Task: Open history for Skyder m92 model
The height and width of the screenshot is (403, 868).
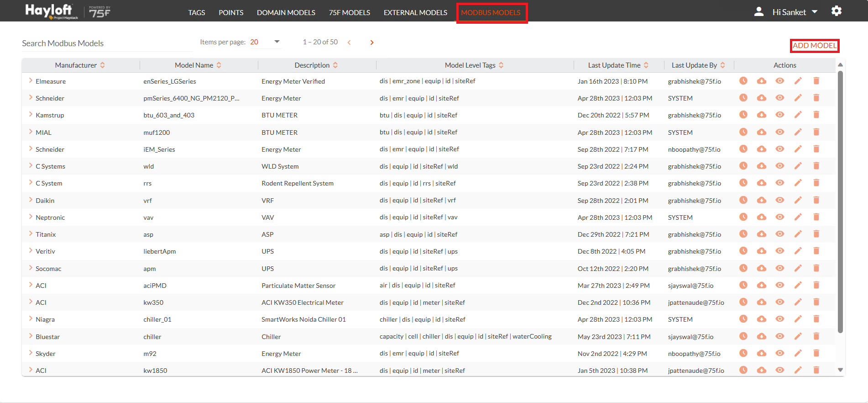Action: 743,353
